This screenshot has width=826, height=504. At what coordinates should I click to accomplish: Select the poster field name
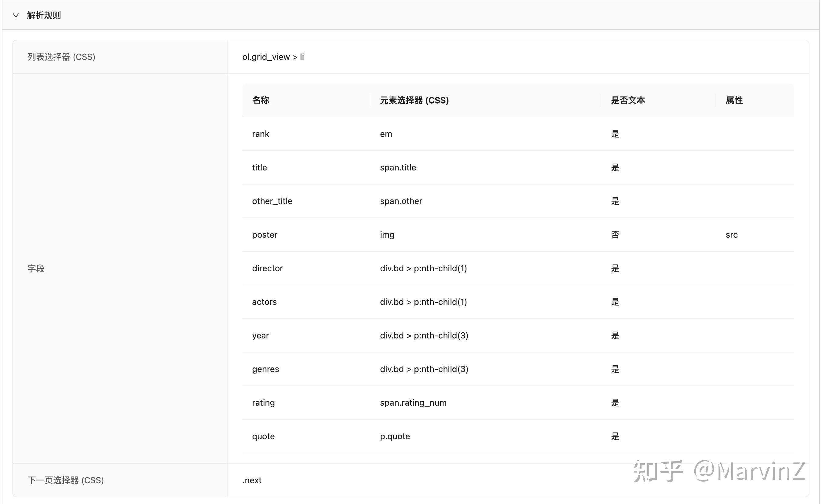click(x=265, y=235)
